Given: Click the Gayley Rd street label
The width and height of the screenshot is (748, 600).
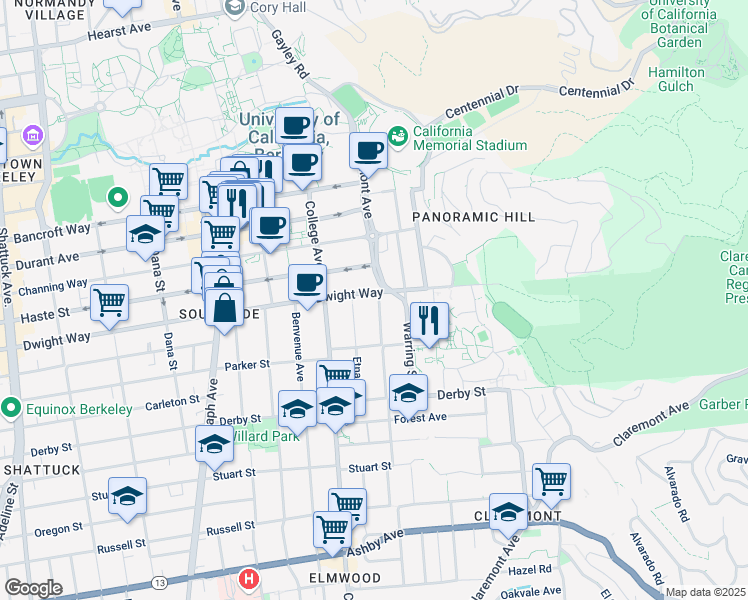Looking at the screenshot, I should click(291, 54).
